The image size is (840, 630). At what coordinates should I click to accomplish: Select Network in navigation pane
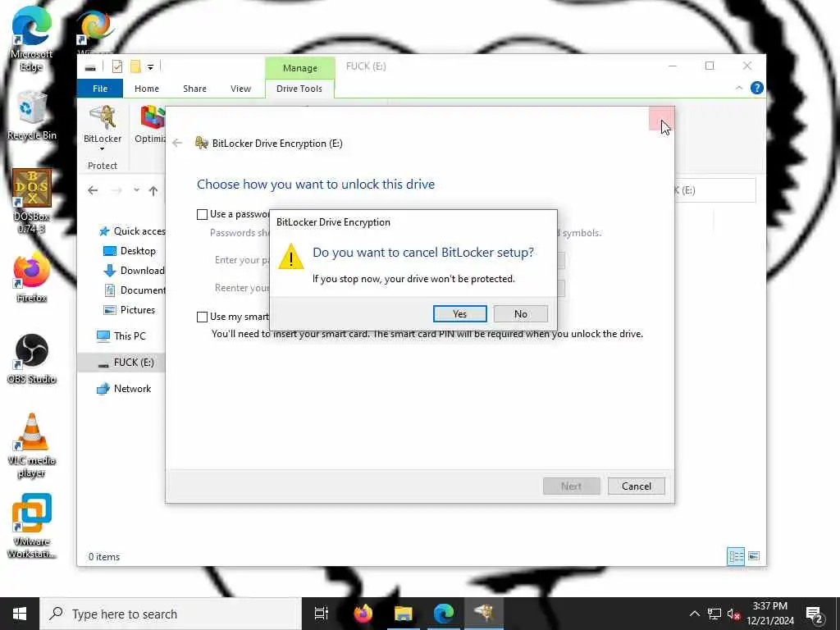(124, 389)
